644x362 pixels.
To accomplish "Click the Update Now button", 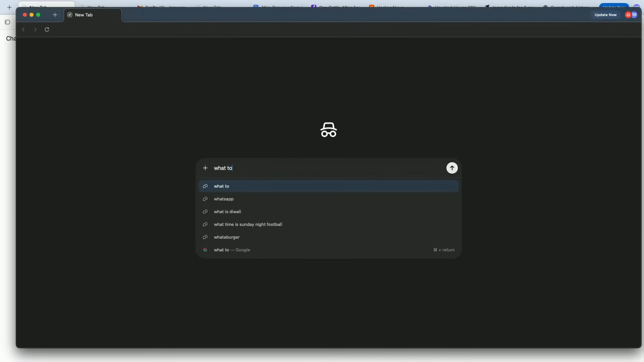I will tap(605, 15).
